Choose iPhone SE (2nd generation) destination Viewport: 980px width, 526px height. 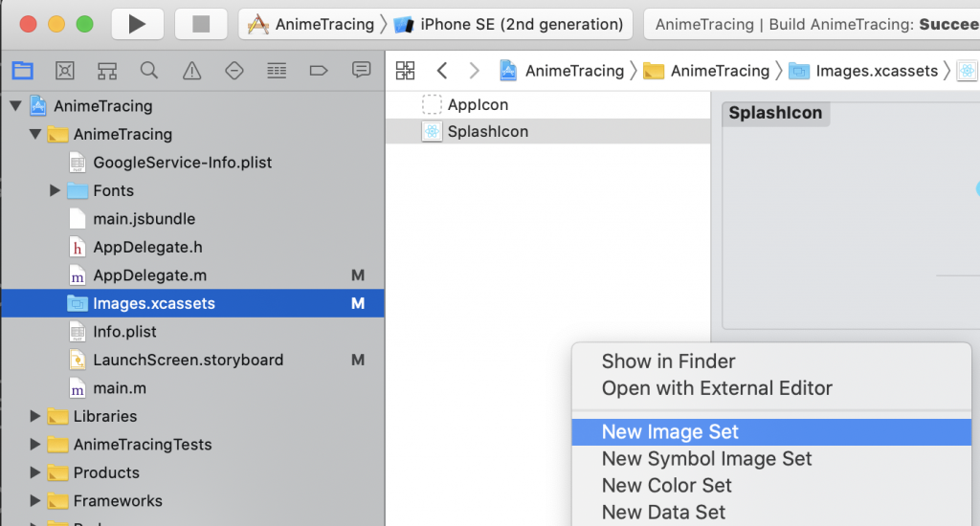509,24
